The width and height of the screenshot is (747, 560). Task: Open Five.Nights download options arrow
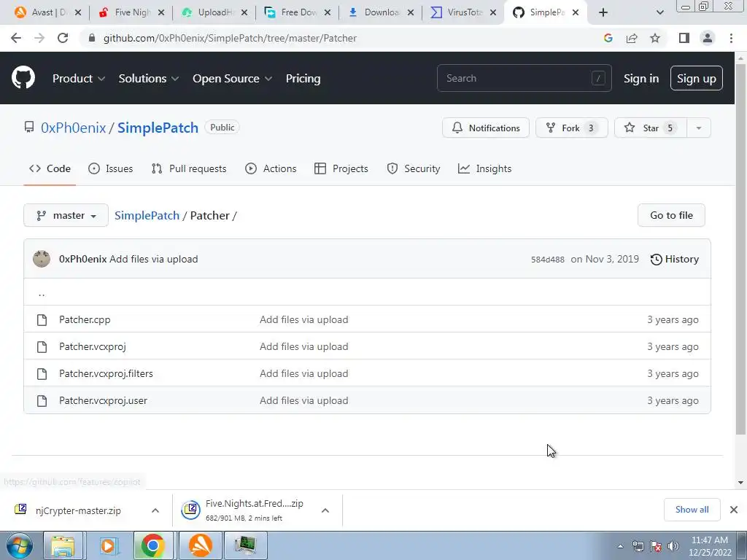(x=325, y=510)
